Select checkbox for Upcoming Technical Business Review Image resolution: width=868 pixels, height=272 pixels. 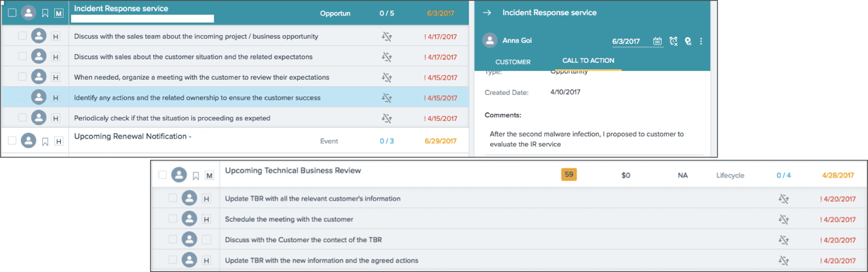click(x=162, y=175)
